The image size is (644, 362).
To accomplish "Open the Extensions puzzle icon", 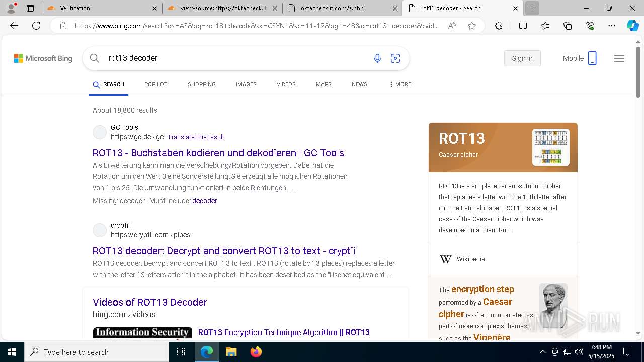I will 499,26.
